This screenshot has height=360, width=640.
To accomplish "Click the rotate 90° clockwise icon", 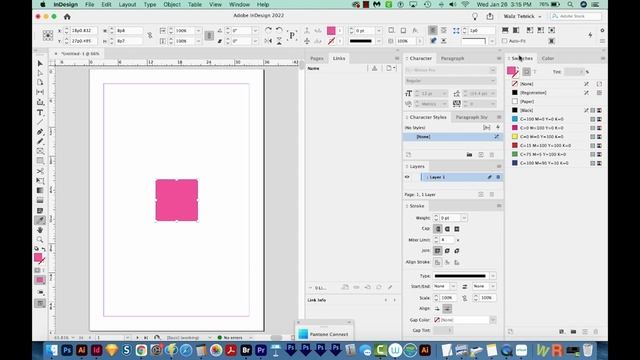I will click(x=268, y=31).
